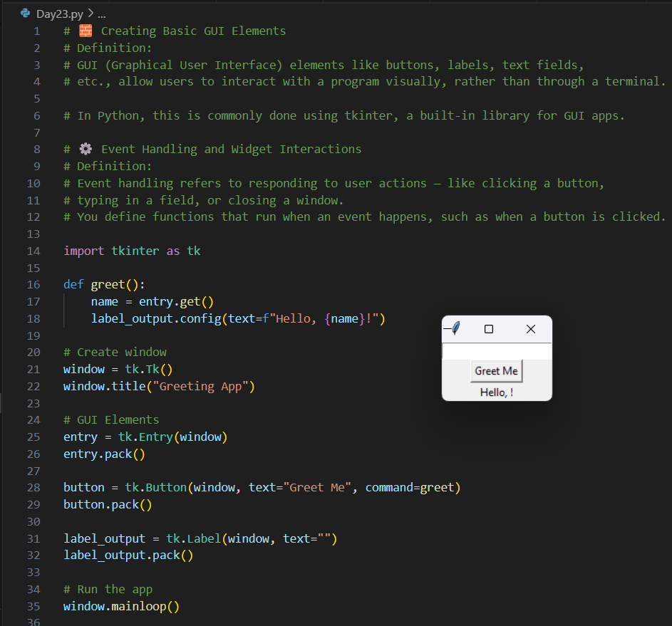Click the "Greet Me" string on line 28
The height and width of the screenshot is (626, 672).
317,487
